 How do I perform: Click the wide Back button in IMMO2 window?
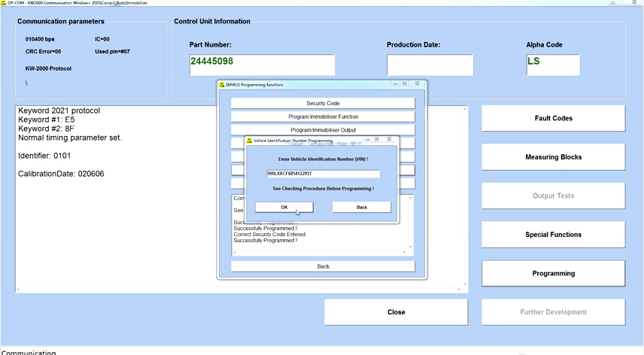(x=323, y=266)
